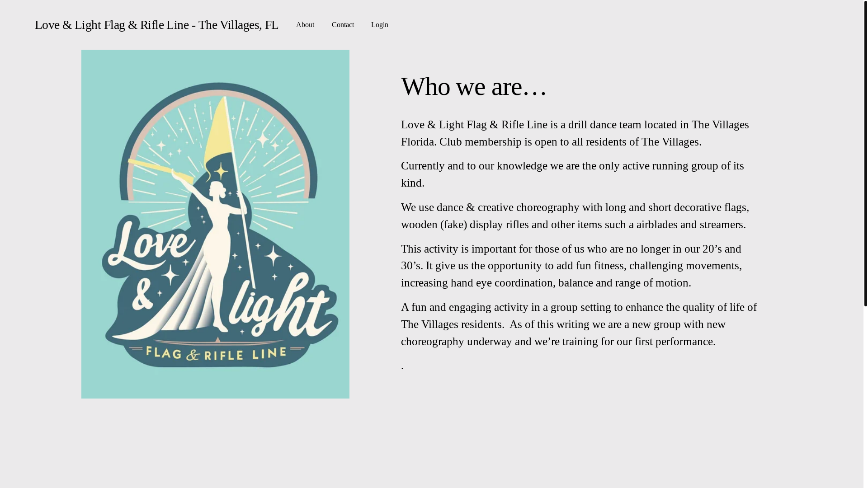Click the 'Who we are…' heading
The width and height of the screenshot is (868, 488).
[474, 86]
